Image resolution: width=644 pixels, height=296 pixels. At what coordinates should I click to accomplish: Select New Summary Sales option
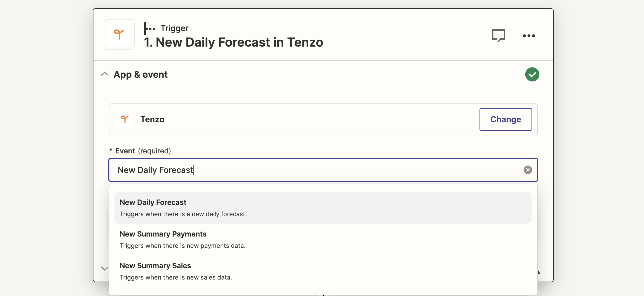coord(323,271)
